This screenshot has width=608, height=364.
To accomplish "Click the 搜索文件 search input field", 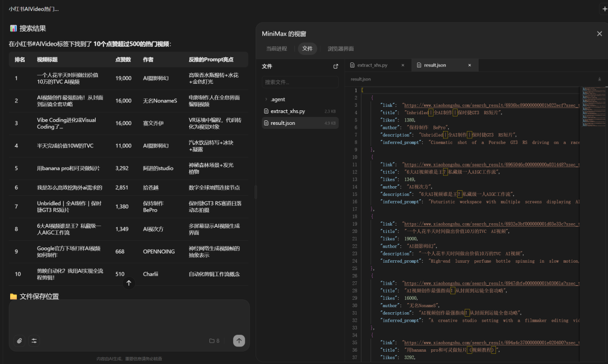I will tap(300, 82).
